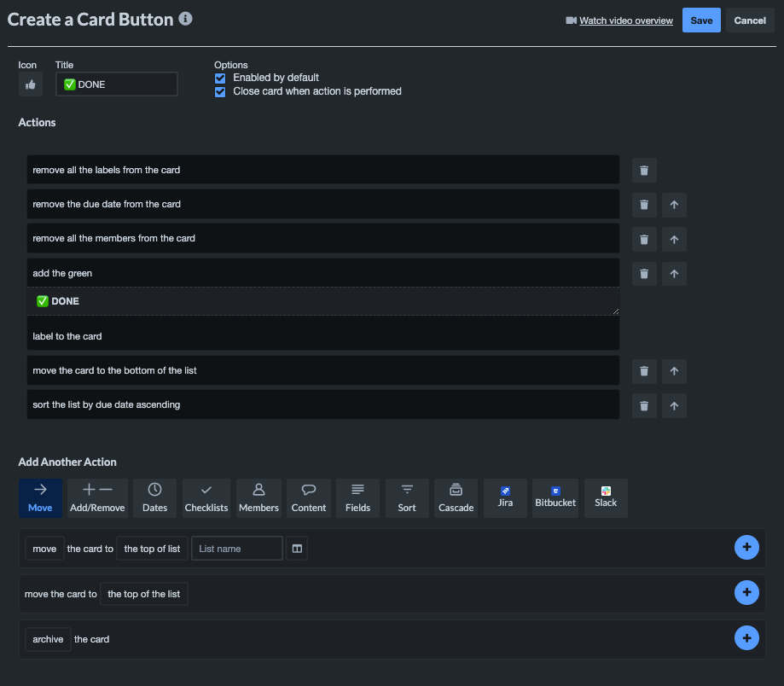Screen dimensions: 784x686
Task: Add the 'move the card to the top of list' action
Action: coord(746,547)
